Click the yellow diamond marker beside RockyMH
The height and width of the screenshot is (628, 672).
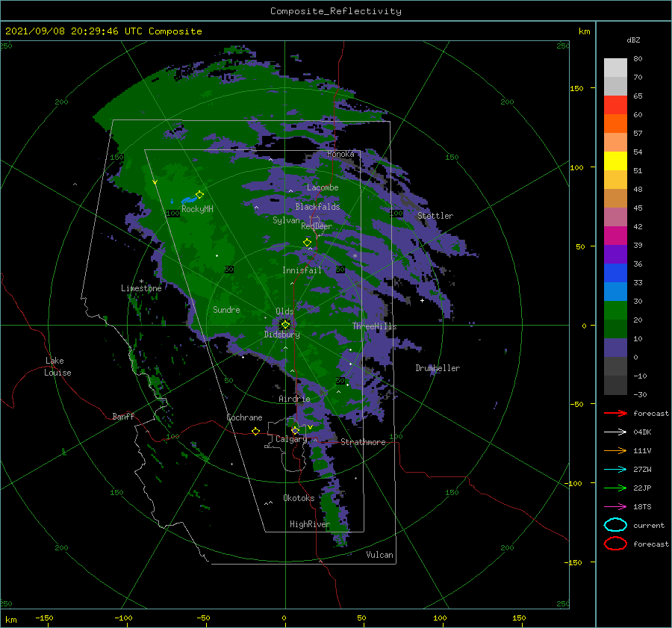199,195
